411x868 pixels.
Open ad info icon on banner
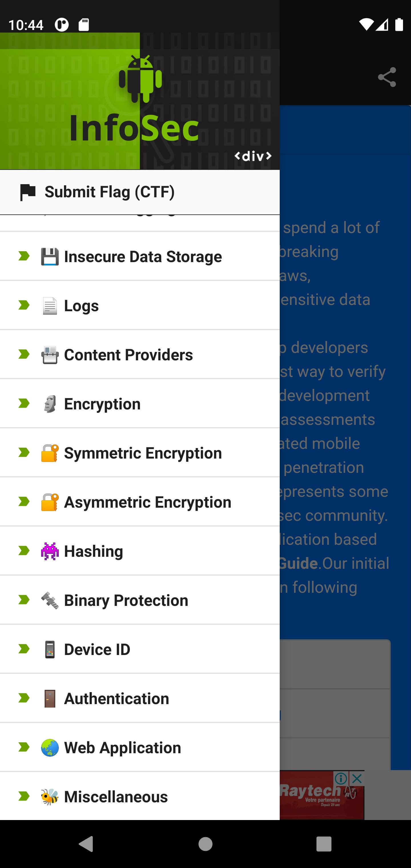click(341, 779)
